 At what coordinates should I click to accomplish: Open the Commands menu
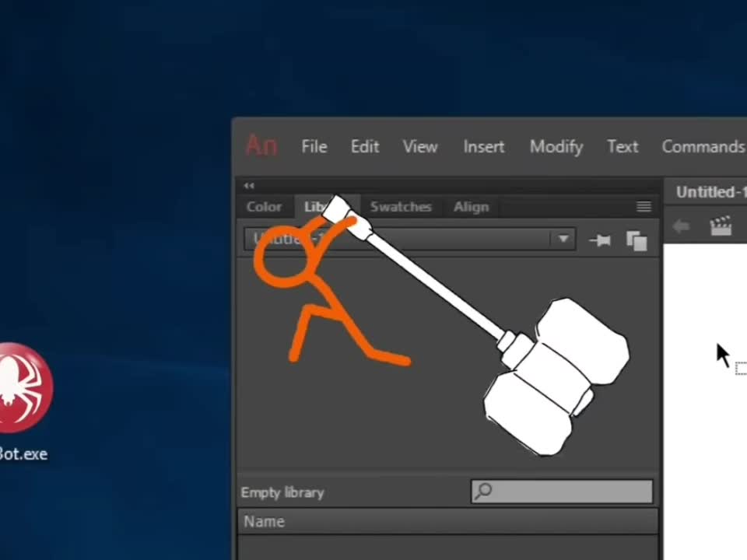click(x=703, y=146)
